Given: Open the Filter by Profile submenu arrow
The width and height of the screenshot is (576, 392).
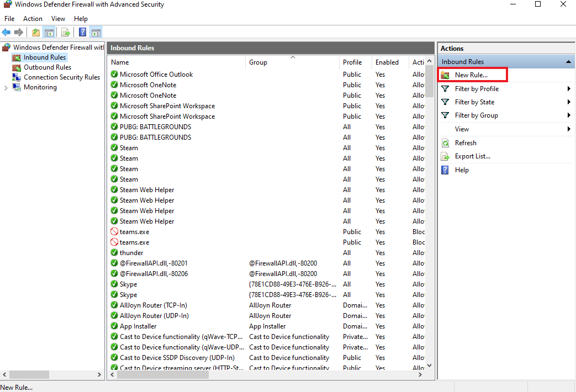Looking at the screenshot, I should 568,89.
